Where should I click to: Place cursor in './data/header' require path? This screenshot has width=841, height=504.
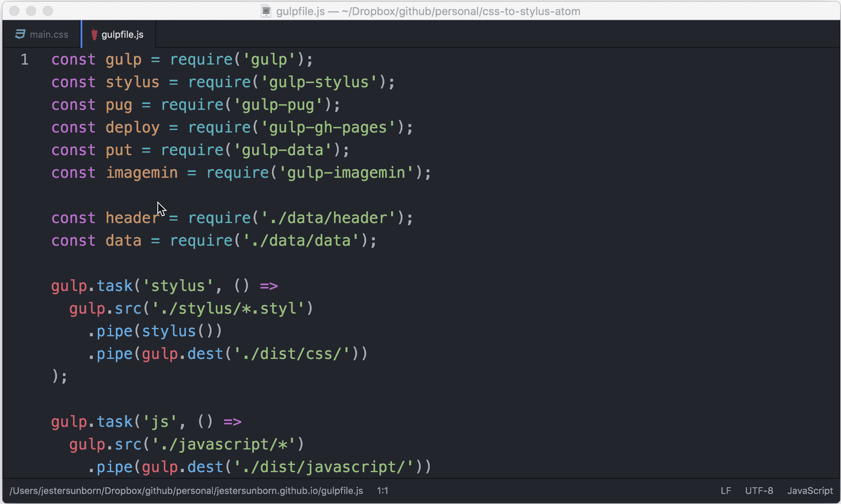click(x=328, y=218)
